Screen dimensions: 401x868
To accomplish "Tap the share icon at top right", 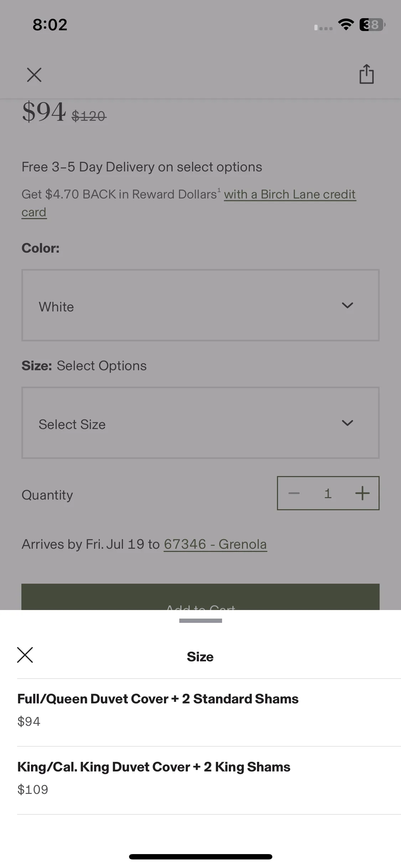I will (x=366, y=74).
